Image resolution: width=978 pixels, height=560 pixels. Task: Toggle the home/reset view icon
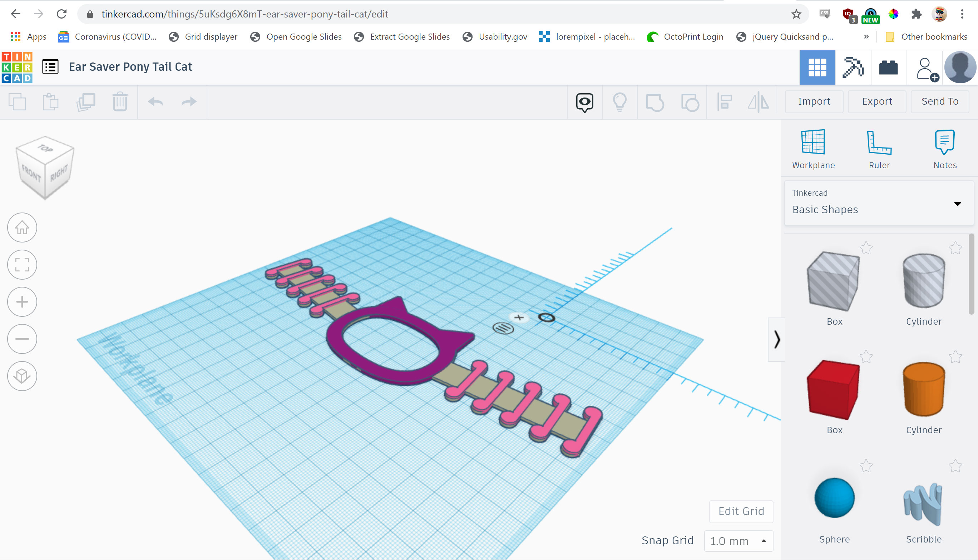(x=23, y=227)
